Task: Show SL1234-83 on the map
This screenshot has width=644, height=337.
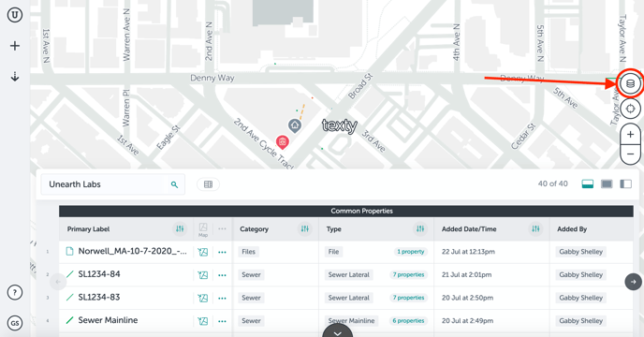Action: point(203,298)
